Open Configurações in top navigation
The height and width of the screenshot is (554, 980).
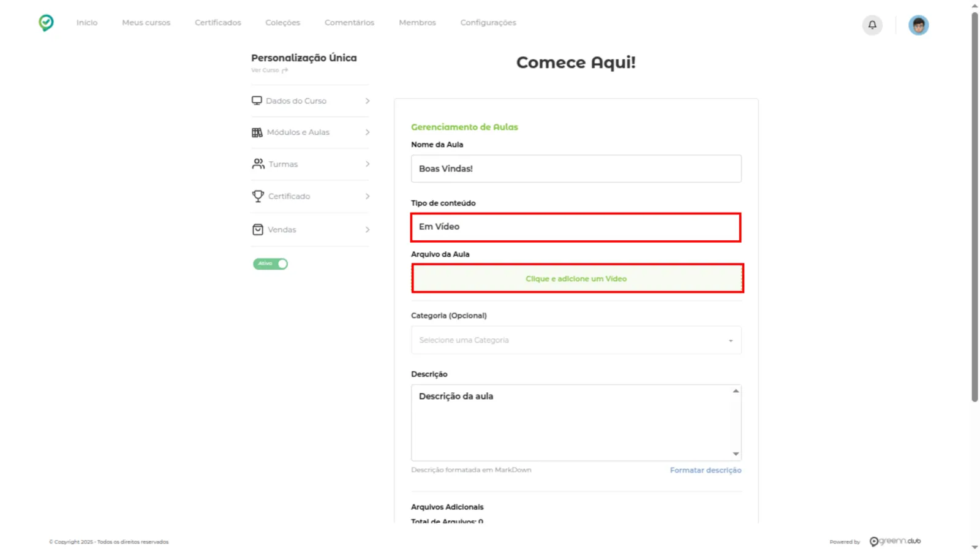point(488,23)
